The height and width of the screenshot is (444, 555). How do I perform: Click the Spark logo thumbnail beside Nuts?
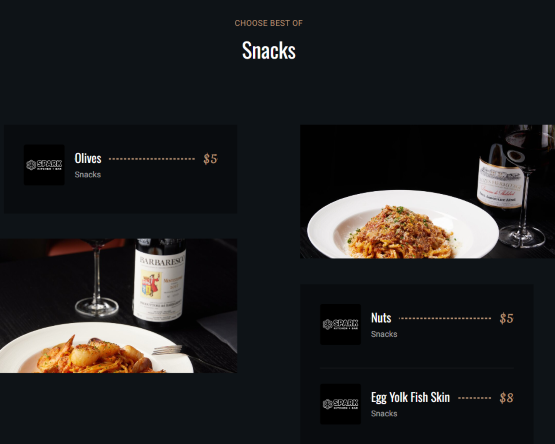pyautogui.click(x=341, y=324)
